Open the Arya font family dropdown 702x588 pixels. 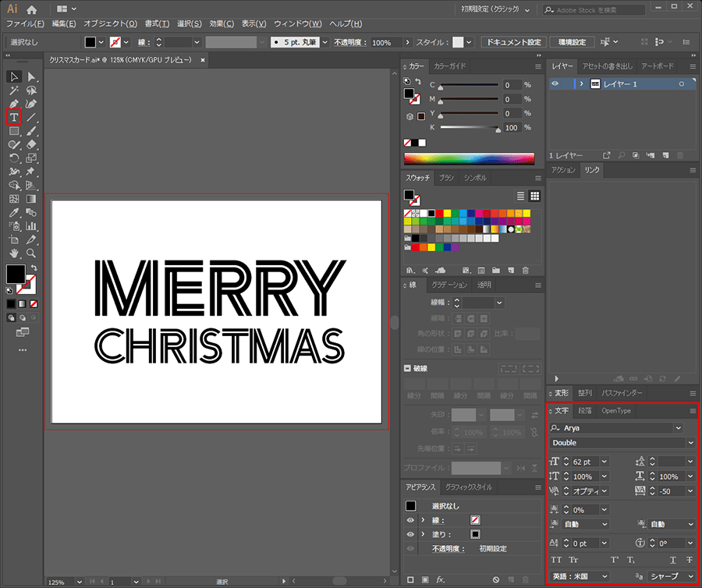(678, 428)
